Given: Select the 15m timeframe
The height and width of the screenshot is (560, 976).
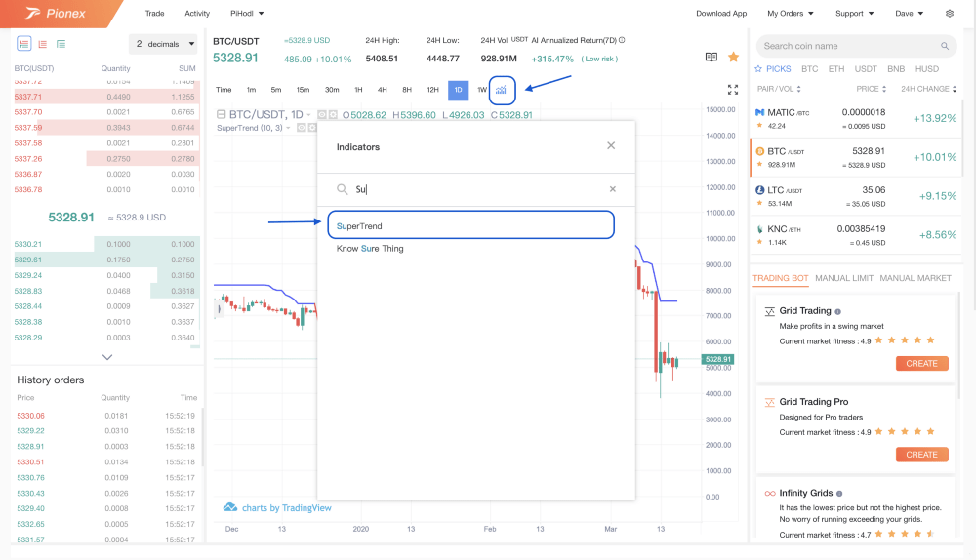Looking at the screenshot, I should (x=303, y=90).
